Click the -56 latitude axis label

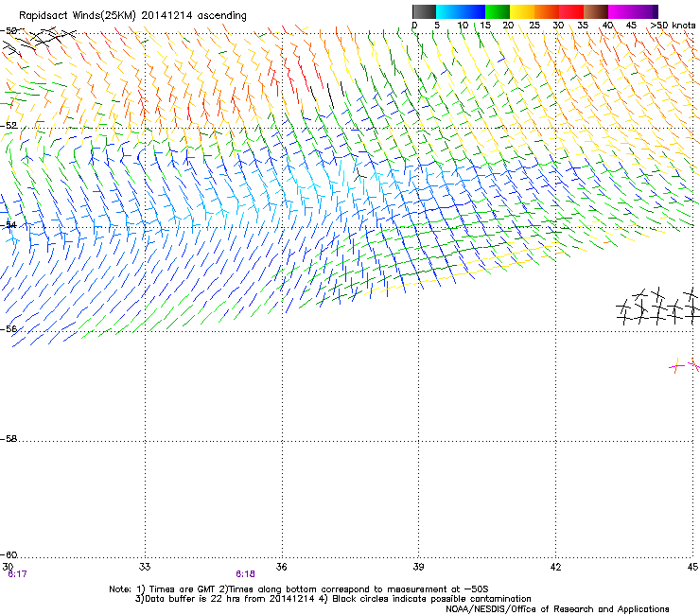coord(9,328)
